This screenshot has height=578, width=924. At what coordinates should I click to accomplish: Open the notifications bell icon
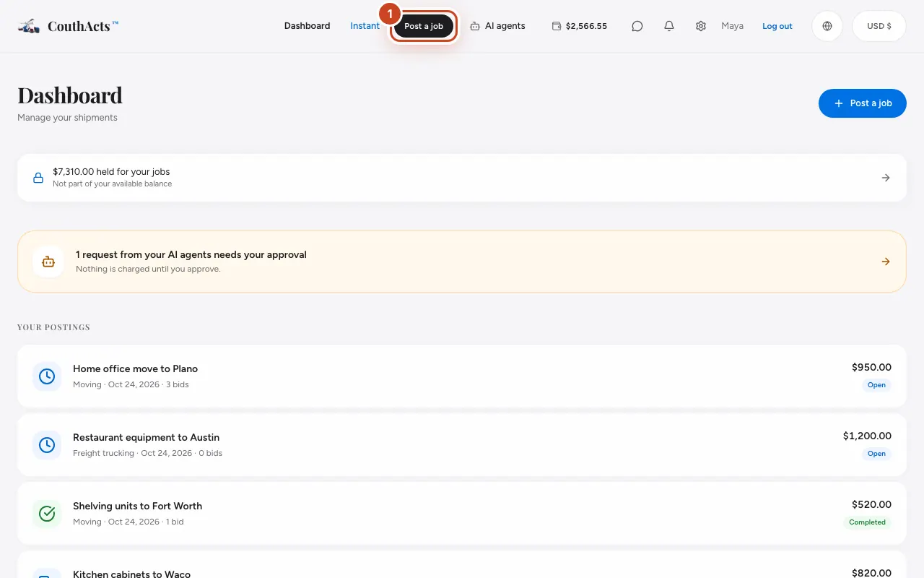click(669, 26)
